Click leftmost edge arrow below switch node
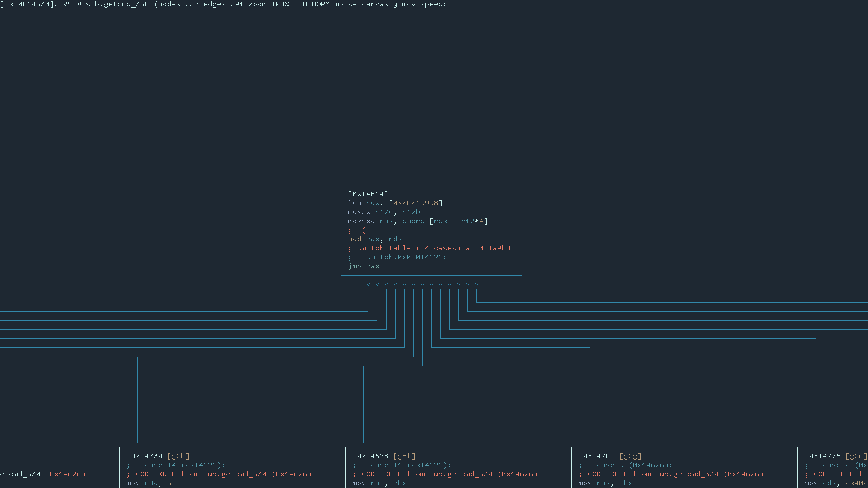The image size is (868, 488). 368,285
